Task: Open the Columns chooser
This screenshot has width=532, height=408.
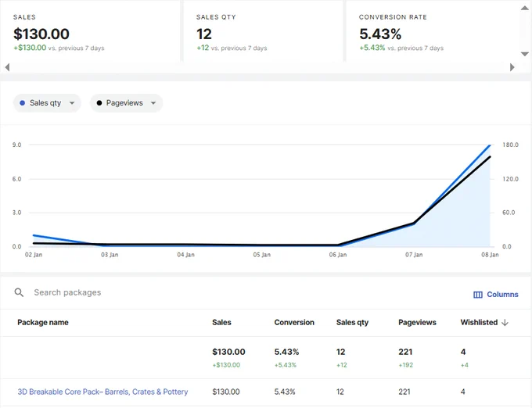Action: 496,295
